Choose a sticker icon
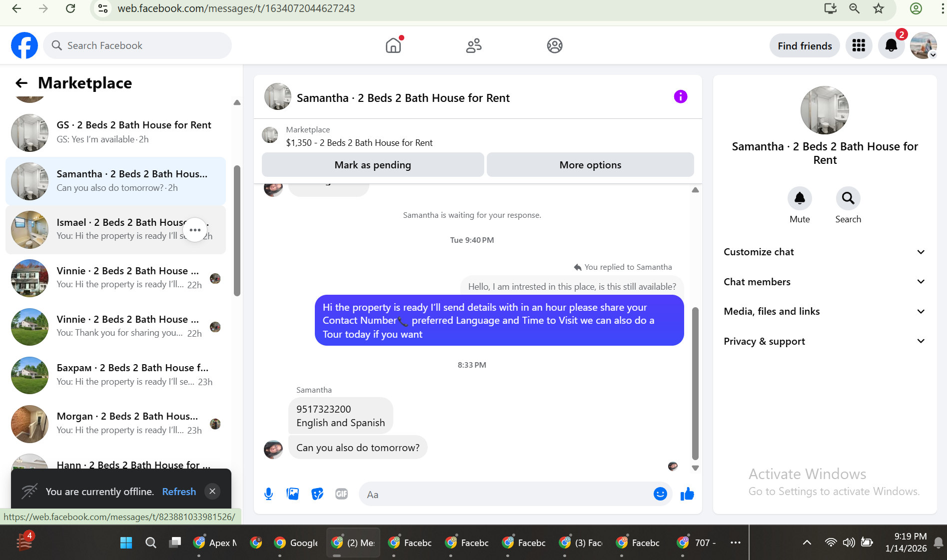 click(x=317, y=494)
